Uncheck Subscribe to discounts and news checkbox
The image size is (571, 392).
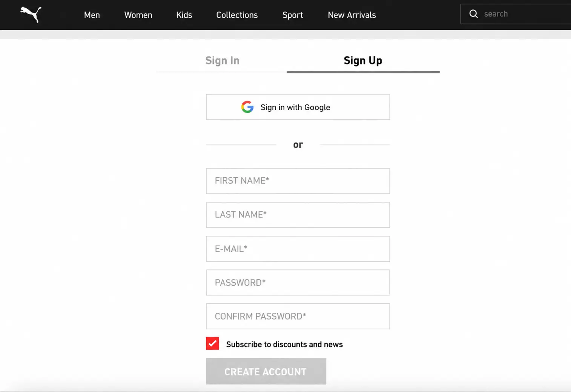pyautogui.click(x=212, y=343)
